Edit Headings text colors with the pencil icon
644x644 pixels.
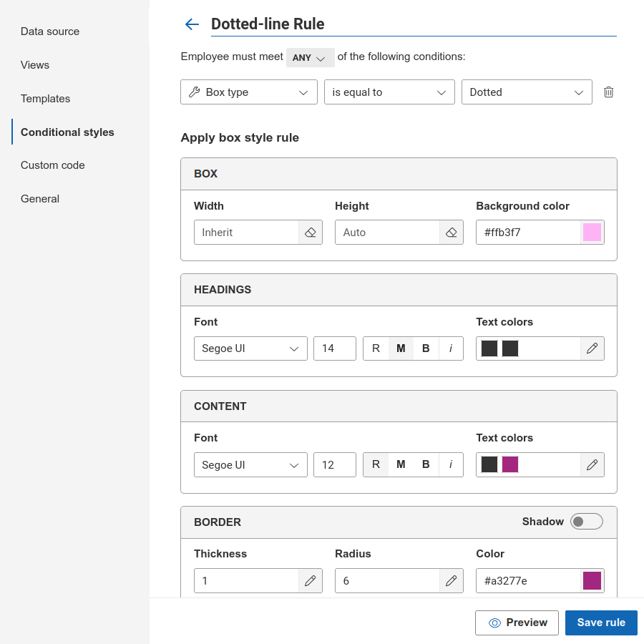pyautogui.click(x=592, y=348)
